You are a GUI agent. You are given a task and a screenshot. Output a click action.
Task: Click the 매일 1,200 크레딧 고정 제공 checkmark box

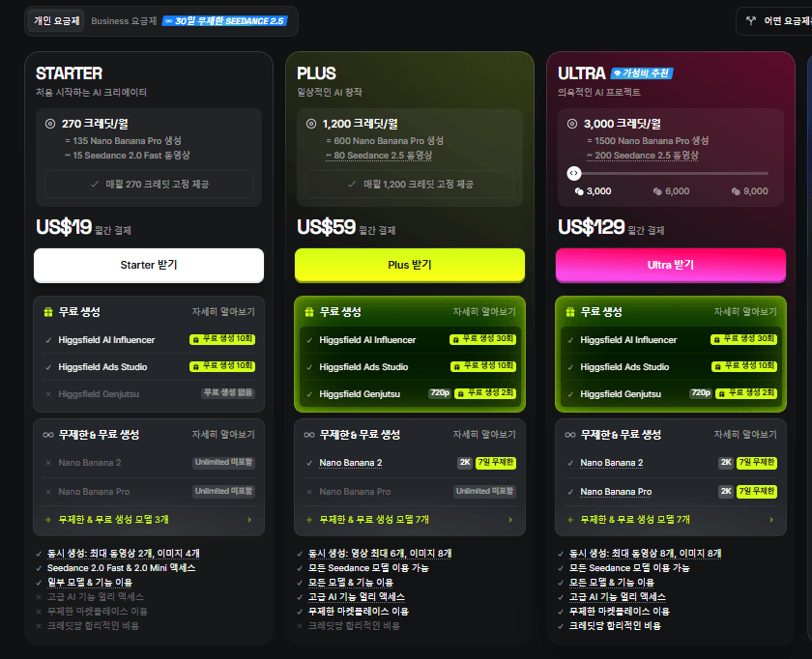point(410,184)
